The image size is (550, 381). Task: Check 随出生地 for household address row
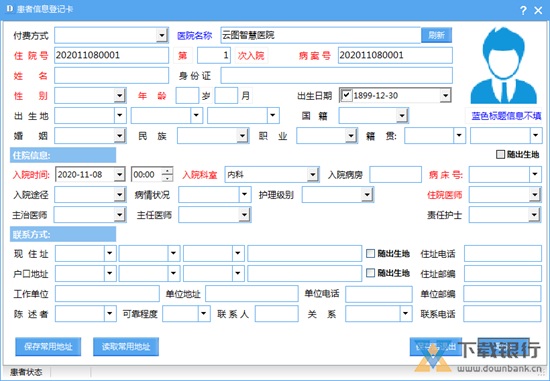click(x=370, y=273)
